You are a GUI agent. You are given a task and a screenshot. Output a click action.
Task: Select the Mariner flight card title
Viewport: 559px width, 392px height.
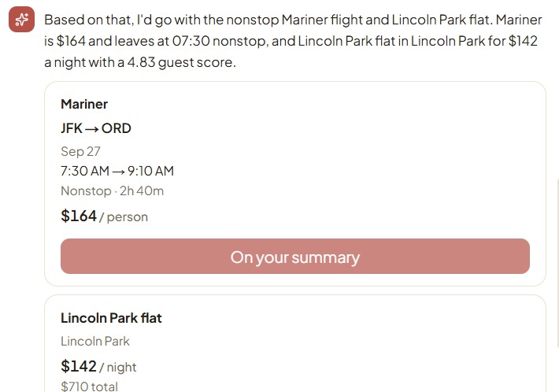[84, 104]
